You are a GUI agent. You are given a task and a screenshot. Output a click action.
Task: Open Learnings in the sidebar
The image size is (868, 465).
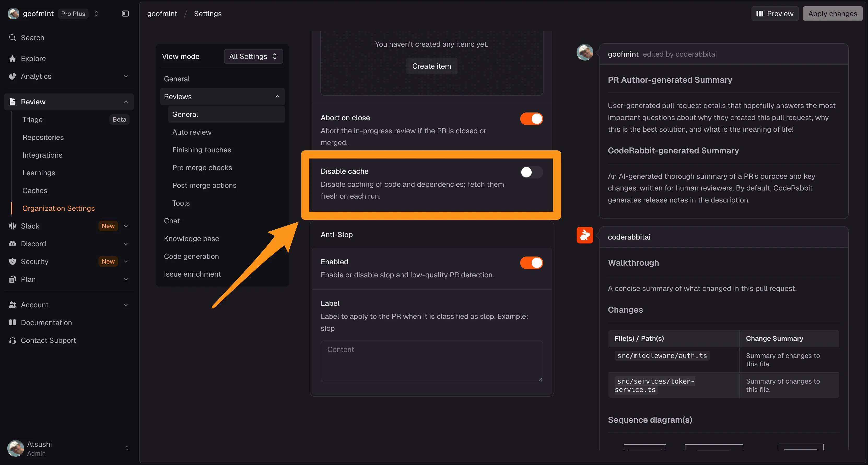click(x=39, y=173)
